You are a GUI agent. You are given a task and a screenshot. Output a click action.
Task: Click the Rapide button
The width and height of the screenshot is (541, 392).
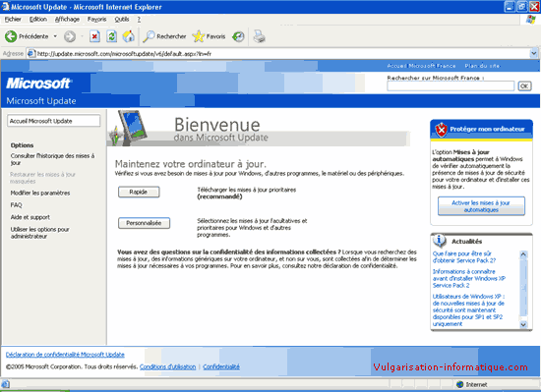(139, 192)
